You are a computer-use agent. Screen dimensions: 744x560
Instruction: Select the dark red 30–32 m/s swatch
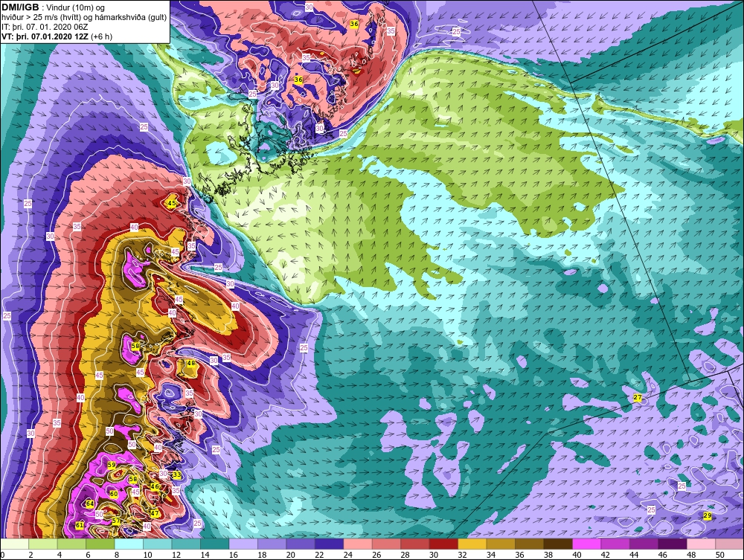443,544
